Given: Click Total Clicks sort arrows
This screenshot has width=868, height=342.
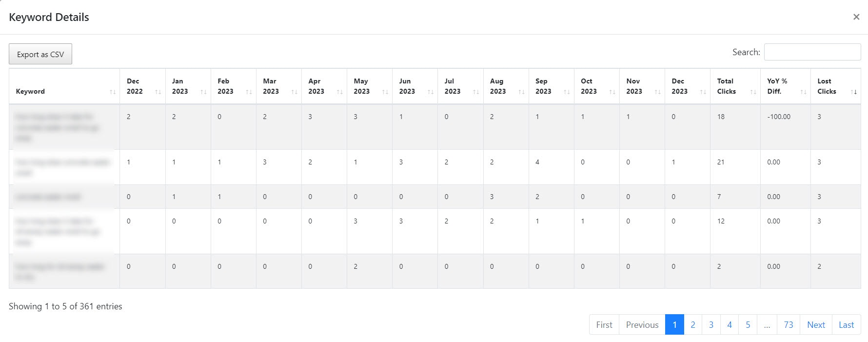Looking at the screenshot, I should point(753,92).
